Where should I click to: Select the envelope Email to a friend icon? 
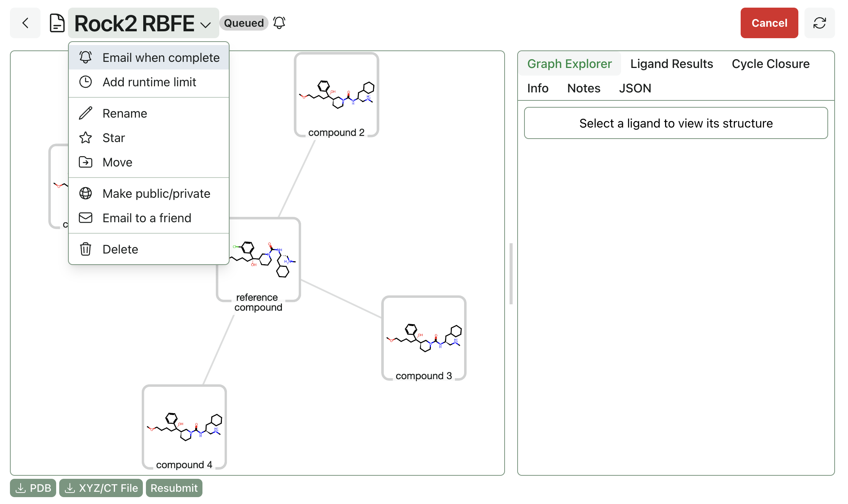pyautogui.click(x=86, y=218)
